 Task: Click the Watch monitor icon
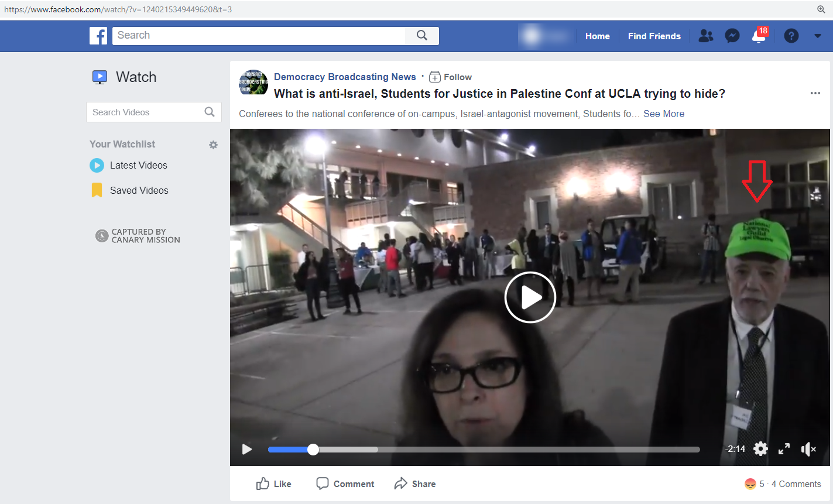pyautogui.click(x=100, y=77)
